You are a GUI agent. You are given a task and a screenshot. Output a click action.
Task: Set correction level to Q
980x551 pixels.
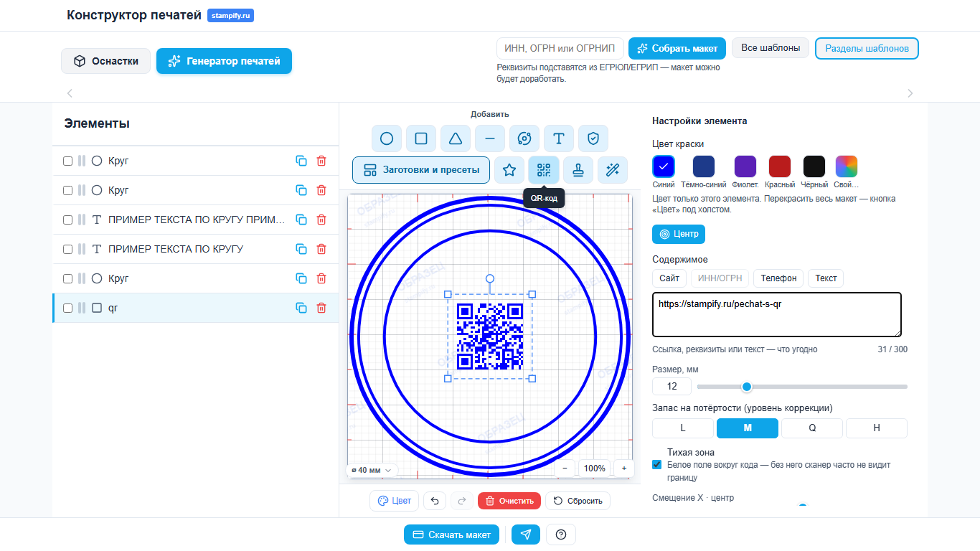812,428
